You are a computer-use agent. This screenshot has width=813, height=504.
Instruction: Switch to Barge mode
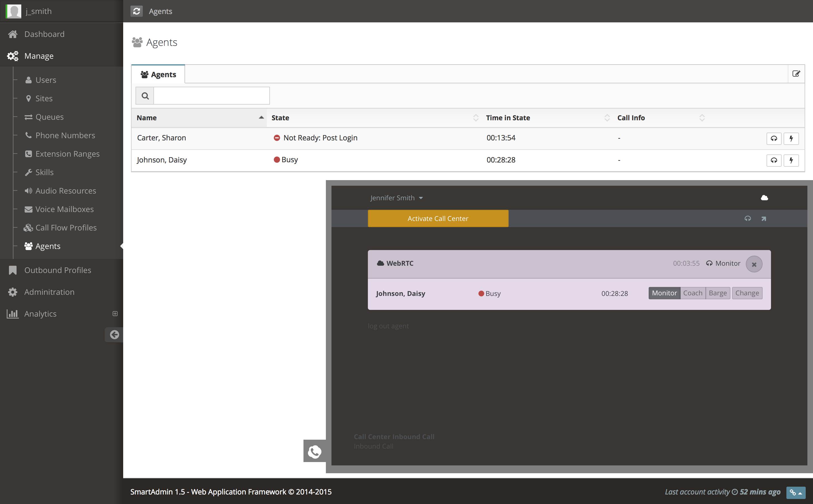(718, 293)
